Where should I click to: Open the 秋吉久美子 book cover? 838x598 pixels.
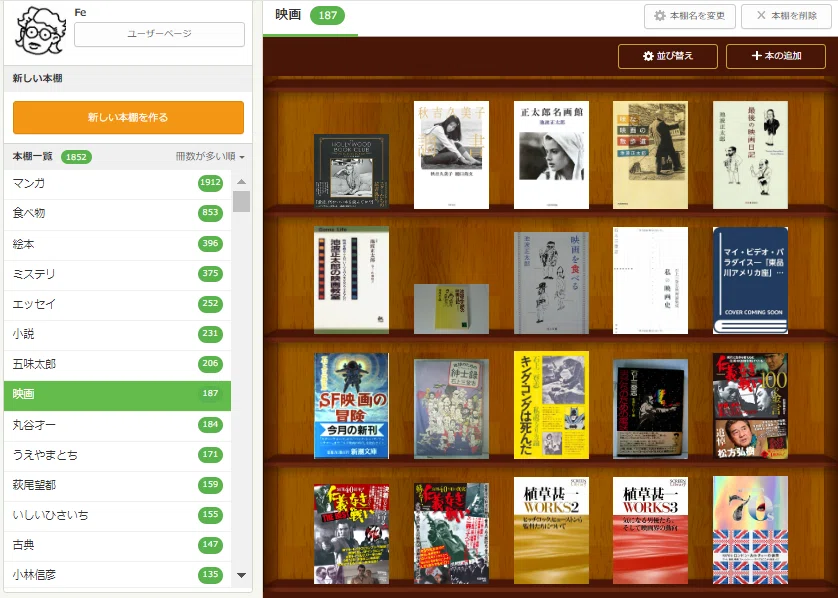452,155
